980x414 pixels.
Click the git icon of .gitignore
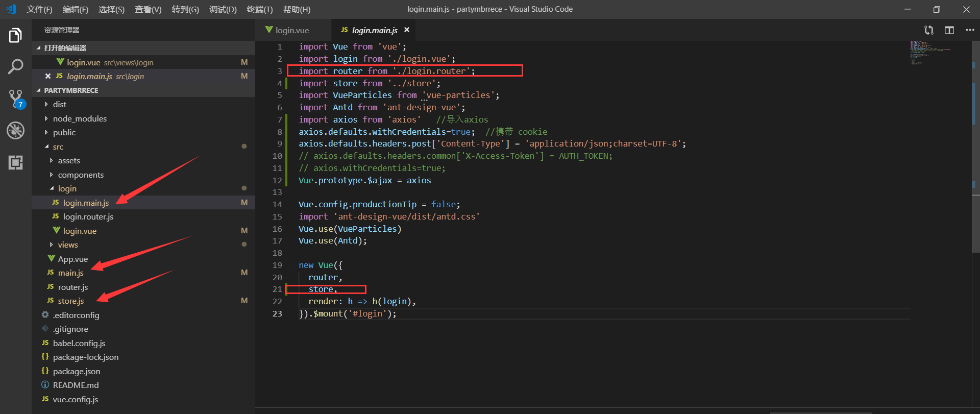45,329
